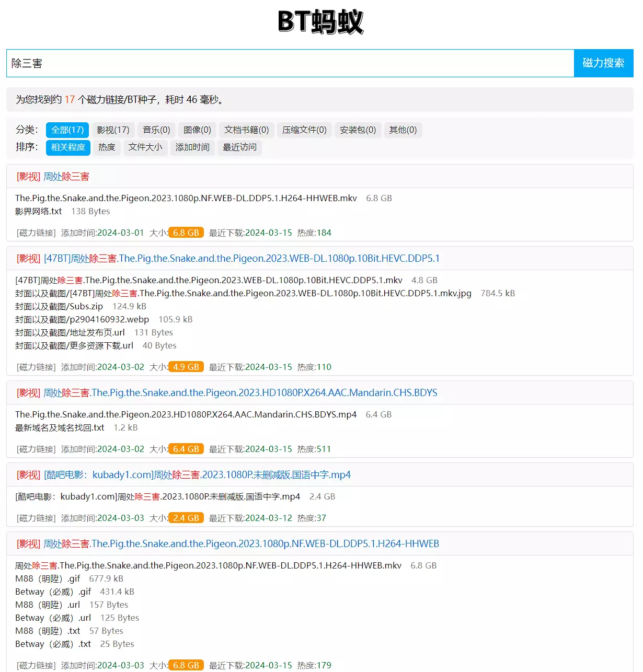Open the 安装包(0) category filter

pyautogui.click(x=358, y=130)
